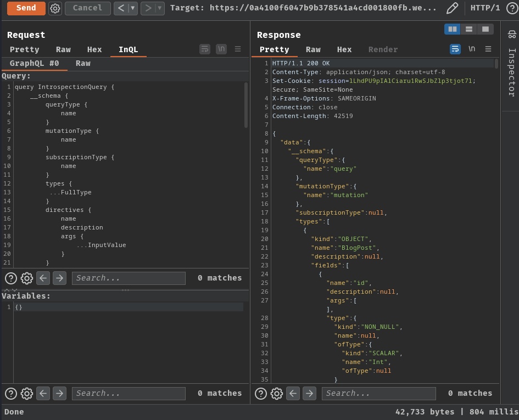Open response pane hamburger menu
Image resolution: width=519 pixels, height=420 pixels.
(x=488, y=49)
